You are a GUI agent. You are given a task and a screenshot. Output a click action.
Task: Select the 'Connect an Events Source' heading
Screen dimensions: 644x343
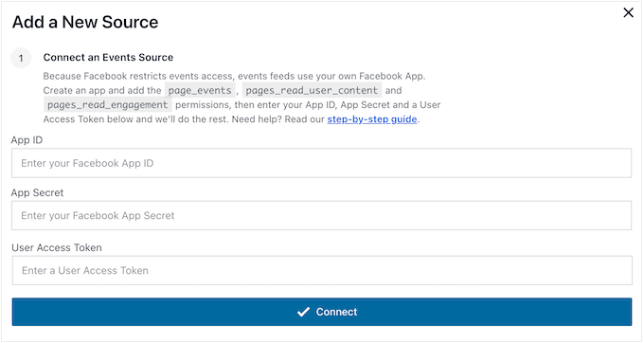[108, 58]
